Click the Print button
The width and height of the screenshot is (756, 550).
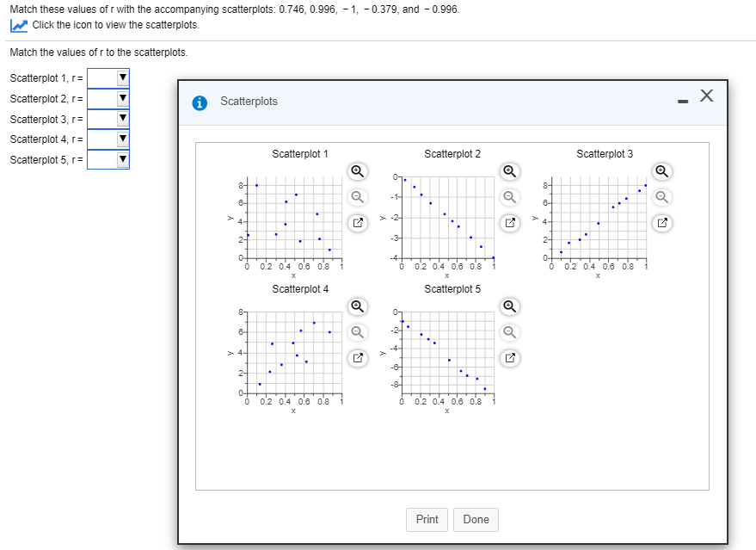pyautogui.click(x=427, y=519)
